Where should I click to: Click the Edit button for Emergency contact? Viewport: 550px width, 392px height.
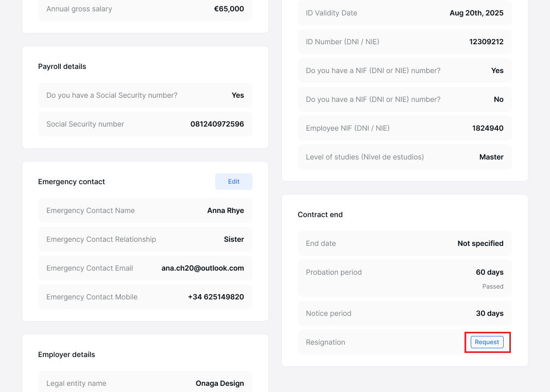[233, 182]
